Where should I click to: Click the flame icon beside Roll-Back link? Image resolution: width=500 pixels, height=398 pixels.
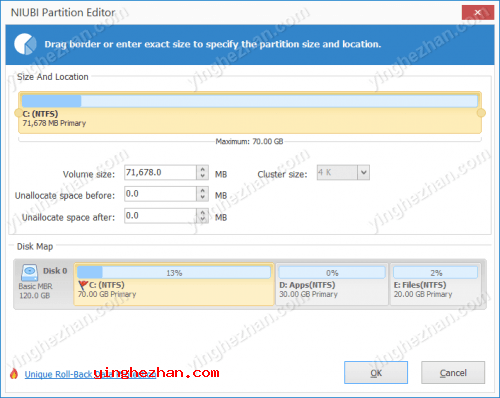14,374
